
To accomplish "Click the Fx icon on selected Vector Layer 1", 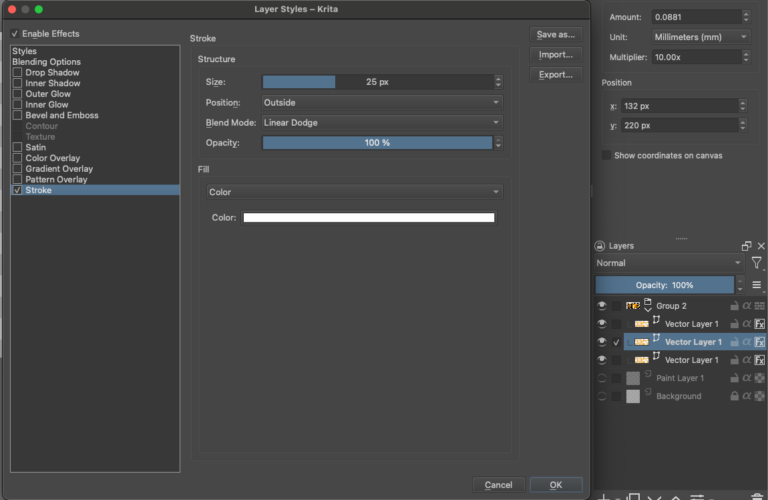I will [x=760, y=342].
